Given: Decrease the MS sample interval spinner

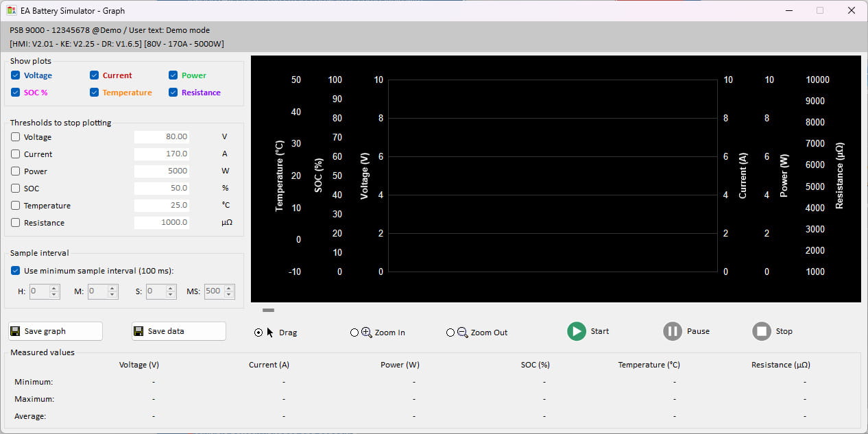Looking at the screenshot, I should (229, 295).
